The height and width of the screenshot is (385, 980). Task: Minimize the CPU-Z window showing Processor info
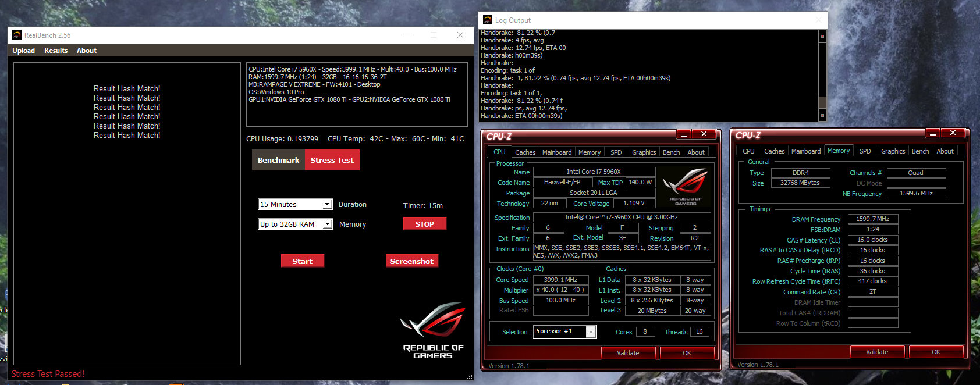coord(684,134)
